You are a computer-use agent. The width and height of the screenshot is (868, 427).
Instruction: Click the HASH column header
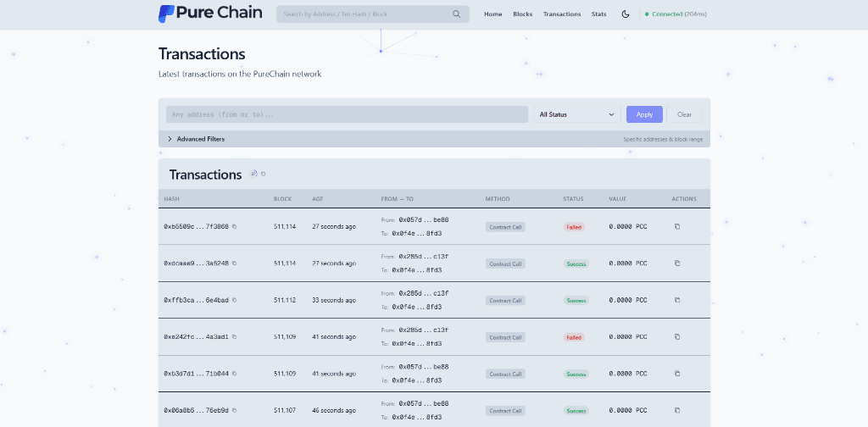[x=171, y=198]
